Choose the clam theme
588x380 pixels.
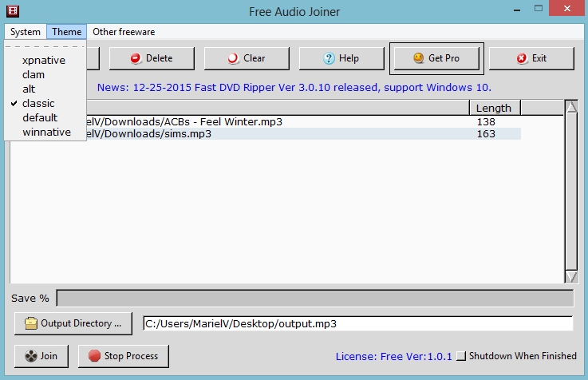[x=34, y=75]
